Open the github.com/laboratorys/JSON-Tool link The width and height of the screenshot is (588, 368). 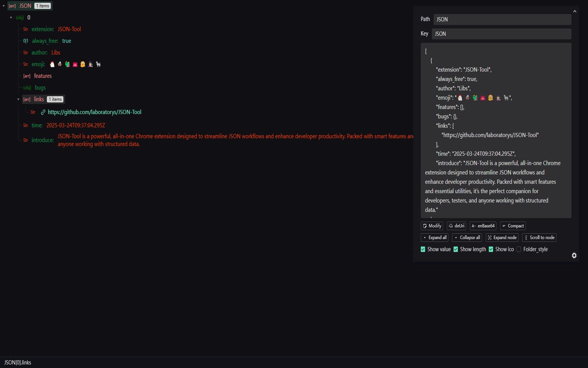tap(95, 112)
